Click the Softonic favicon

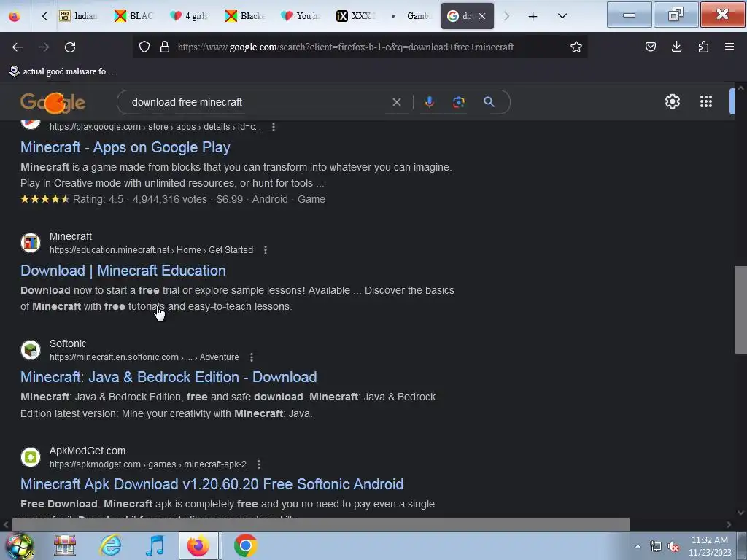click(x=31, y=350)
